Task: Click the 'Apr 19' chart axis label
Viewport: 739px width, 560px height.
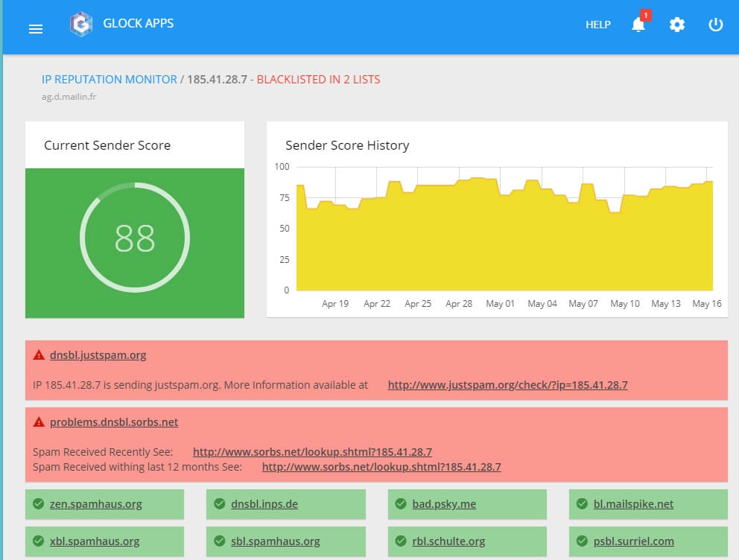Action: (x=335, y=304)
